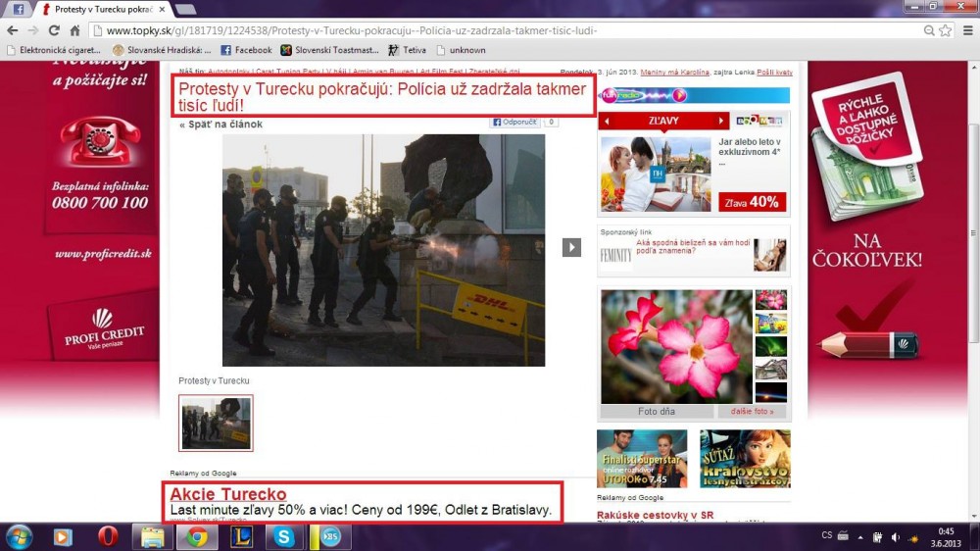
Task: Advance gallery with next photo arrow
Action: pyautogui.click(x=571, y=247)
